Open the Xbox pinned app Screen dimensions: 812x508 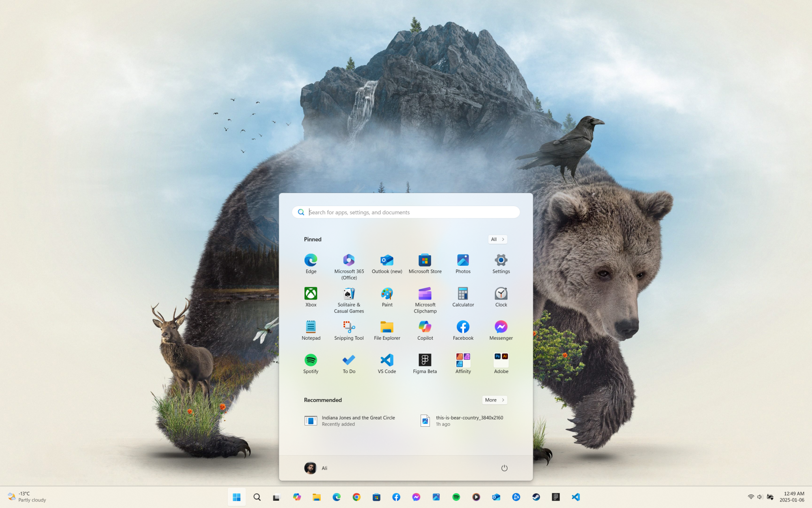(311, 297)
